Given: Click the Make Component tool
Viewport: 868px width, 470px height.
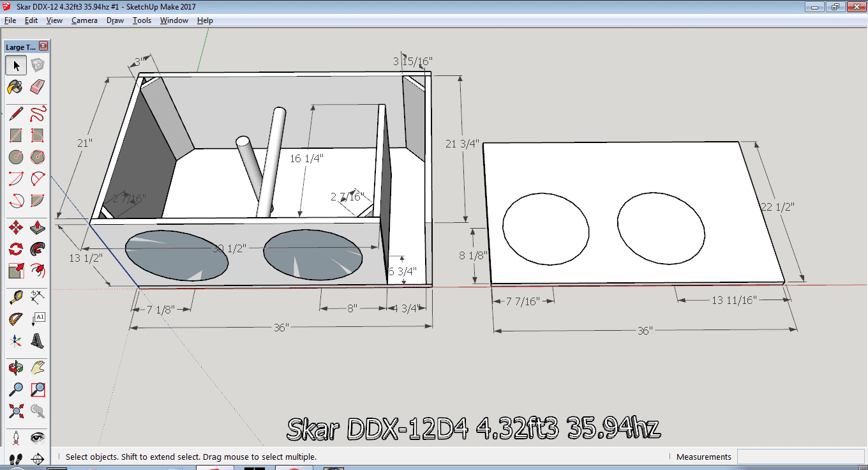Looking at the screenshot, I should tap(38, 65).
